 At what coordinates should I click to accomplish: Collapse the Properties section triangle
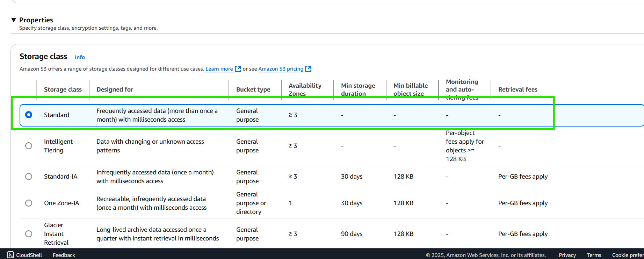14,20
